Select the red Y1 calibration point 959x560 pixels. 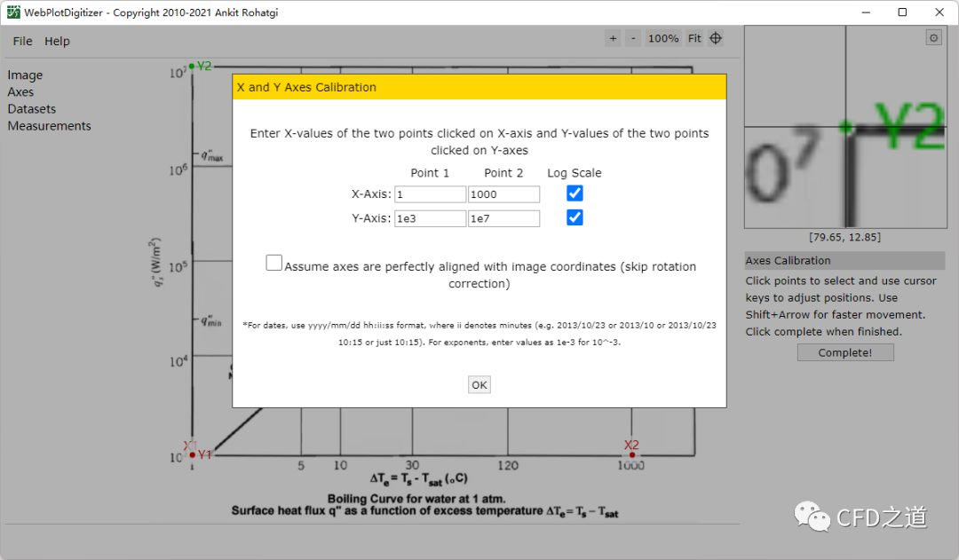(193, 455)
